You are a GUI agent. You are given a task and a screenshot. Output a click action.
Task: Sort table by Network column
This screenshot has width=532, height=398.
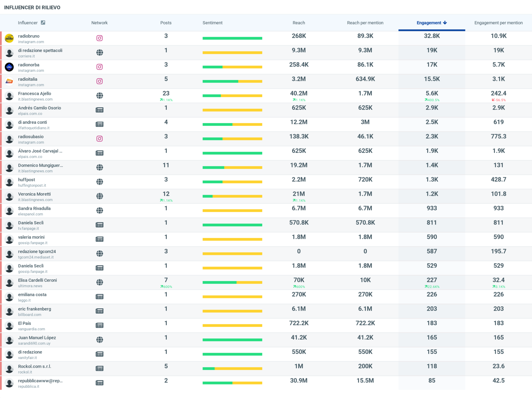click(x=99, y=23)
